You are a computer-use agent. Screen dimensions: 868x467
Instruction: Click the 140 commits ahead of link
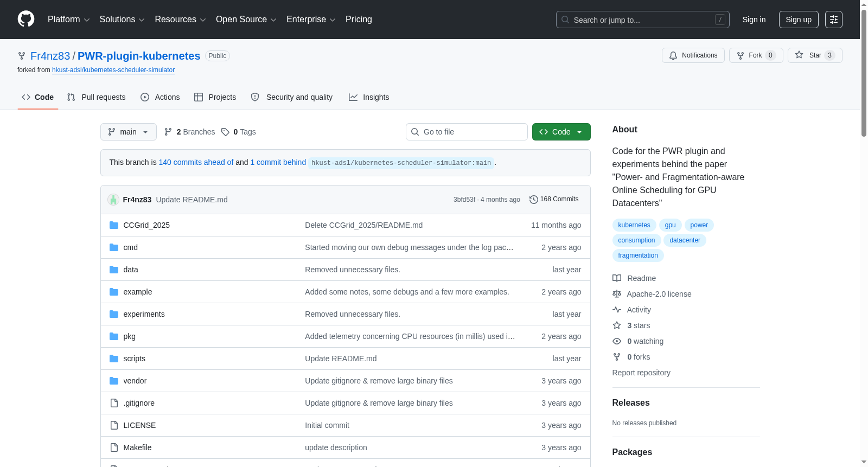[196, 162]
